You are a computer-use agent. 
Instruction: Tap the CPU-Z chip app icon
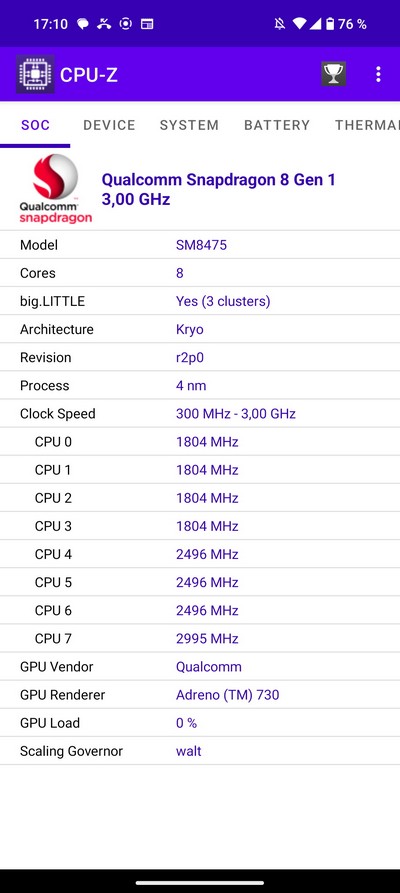click(35, 74)
